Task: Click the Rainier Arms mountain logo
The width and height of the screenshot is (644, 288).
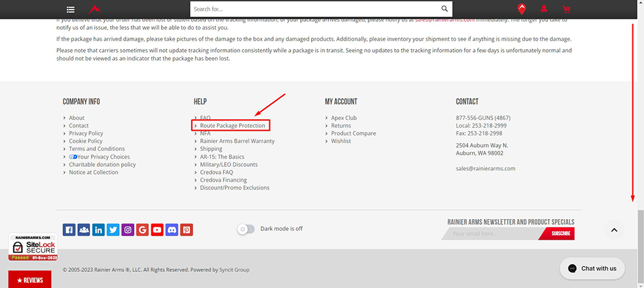Action: pos(95,9)
